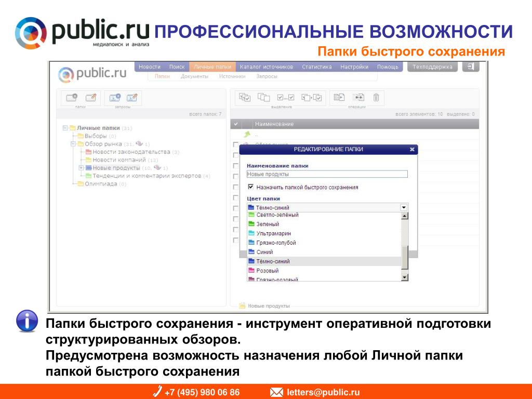Open the Помощь tab
The width and height of the screenshot is (532, 399).
(388, 67)
